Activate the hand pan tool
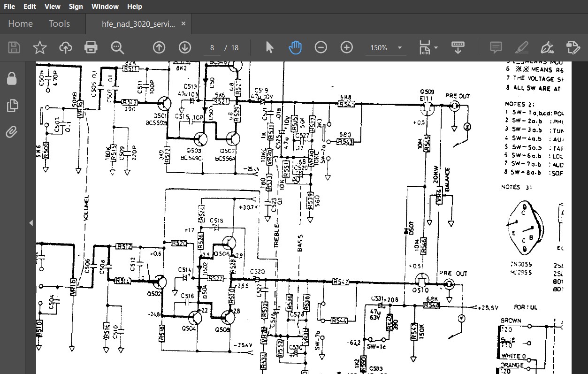This screenshot has width=588, height=374. [295, 47]
